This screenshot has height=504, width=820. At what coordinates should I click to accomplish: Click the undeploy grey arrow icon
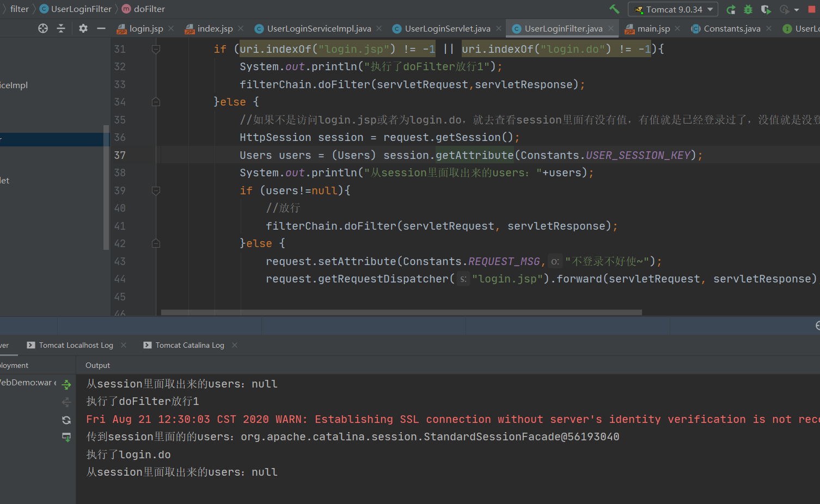click(66, 402)
